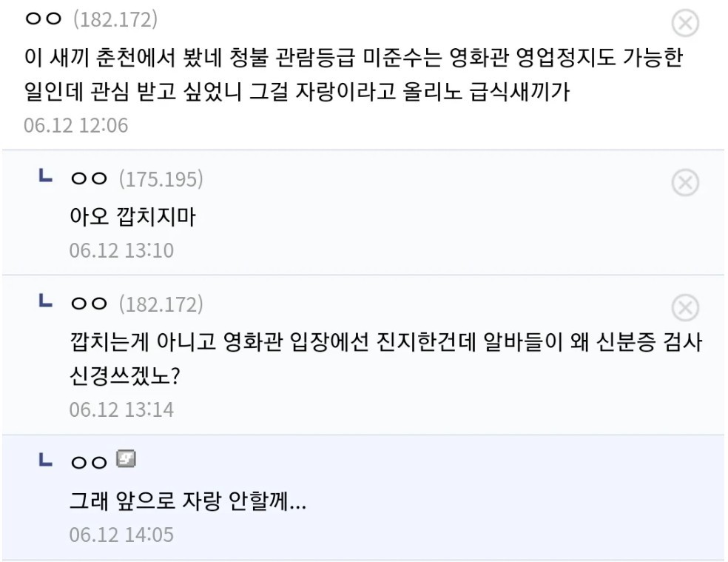Viewport: 728px width, 562px height.
Task: Delete the top comment posted at 12:06
Action: tap(685, 24)
